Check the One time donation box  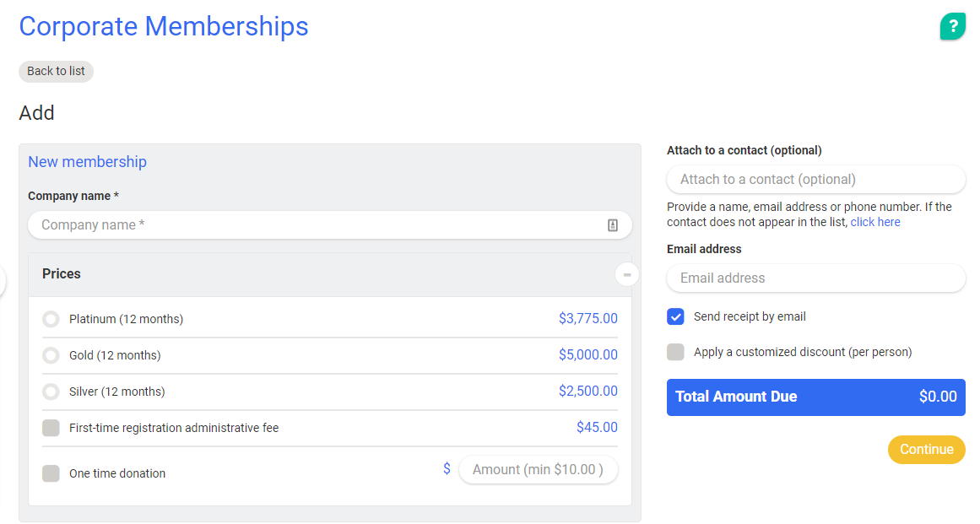click(51, 473)
